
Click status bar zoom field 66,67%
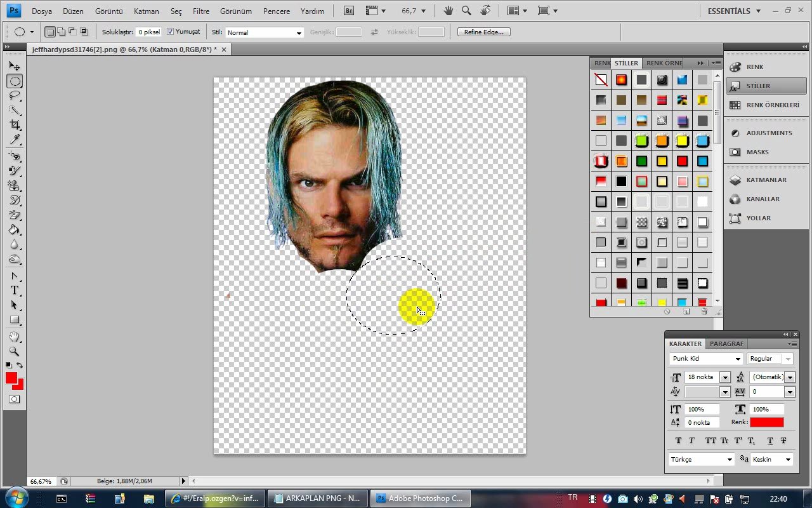click(x=41, y=481)
